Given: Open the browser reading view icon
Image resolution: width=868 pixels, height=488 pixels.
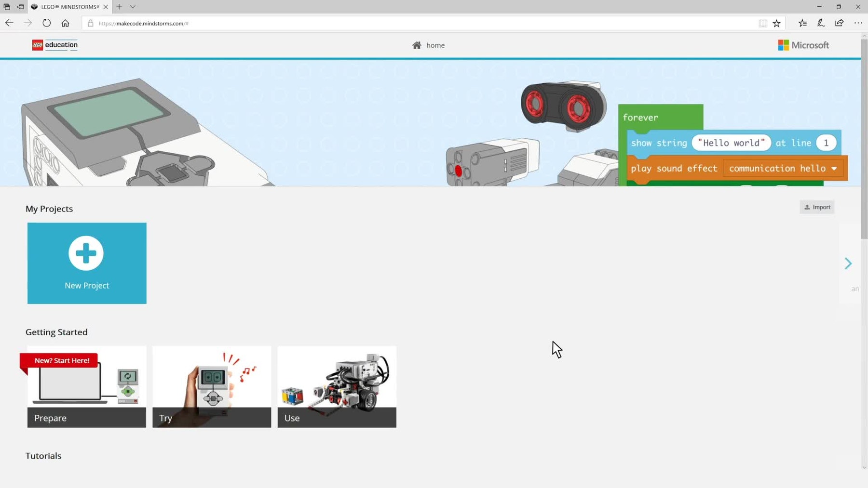Looking at the screenshot, I should click(x=762, y=23).
